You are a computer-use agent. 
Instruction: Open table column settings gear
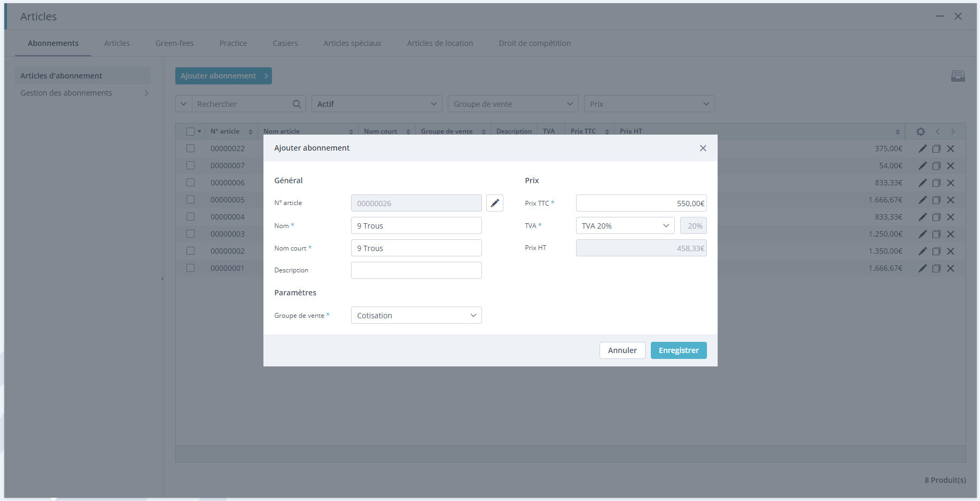pyautogui.click(x=921, y=131)
